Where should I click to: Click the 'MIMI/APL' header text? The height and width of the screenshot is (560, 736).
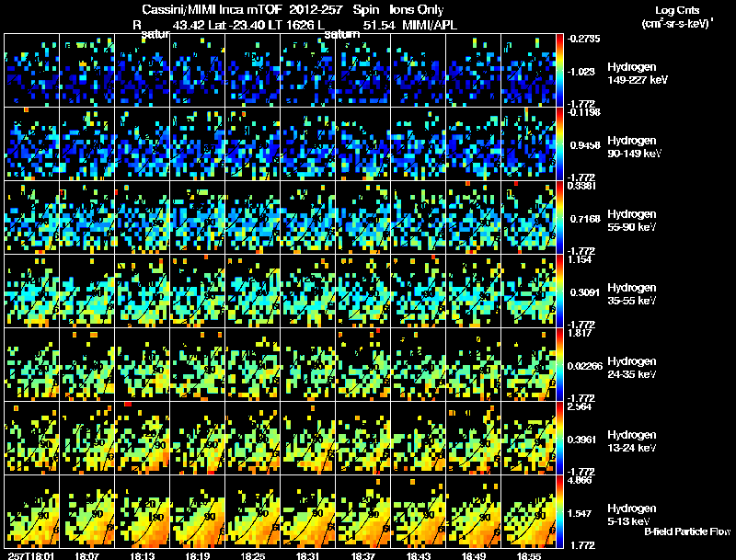coord(430,25)
